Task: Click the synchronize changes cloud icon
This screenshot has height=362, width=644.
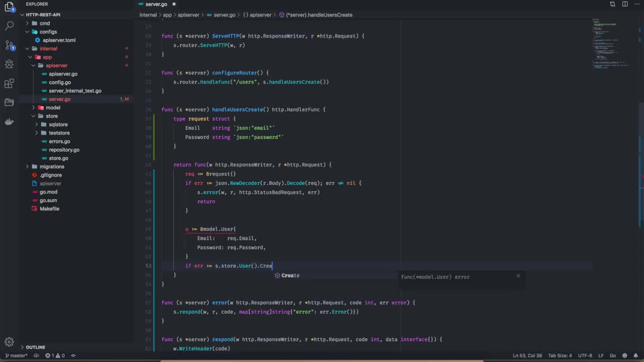Action: (x=36, y=355)
